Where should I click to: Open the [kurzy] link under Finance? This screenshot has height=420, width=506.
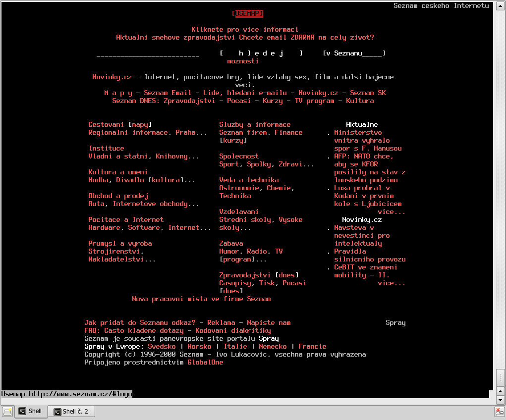(233, 141)
